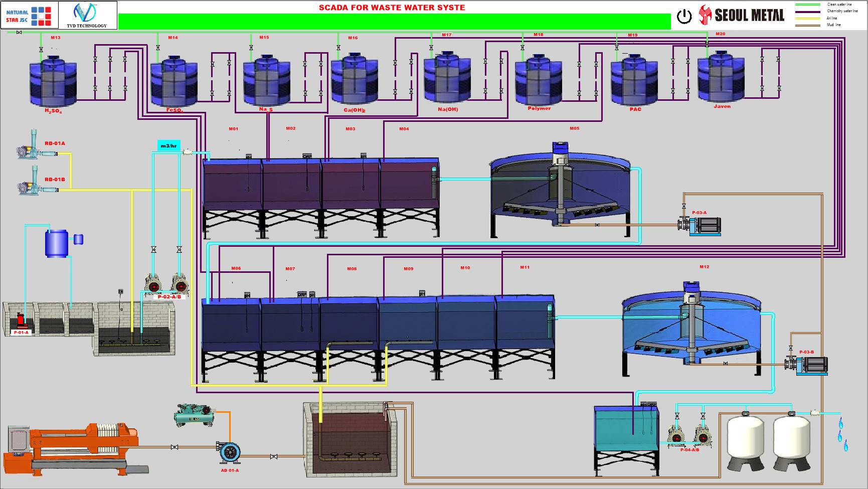Select the PAC chemical tank

pos(634,79)
